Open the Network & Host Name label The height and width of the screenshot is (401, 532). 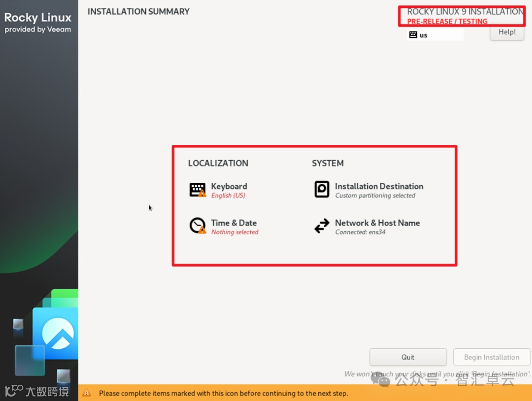point(377,223)
